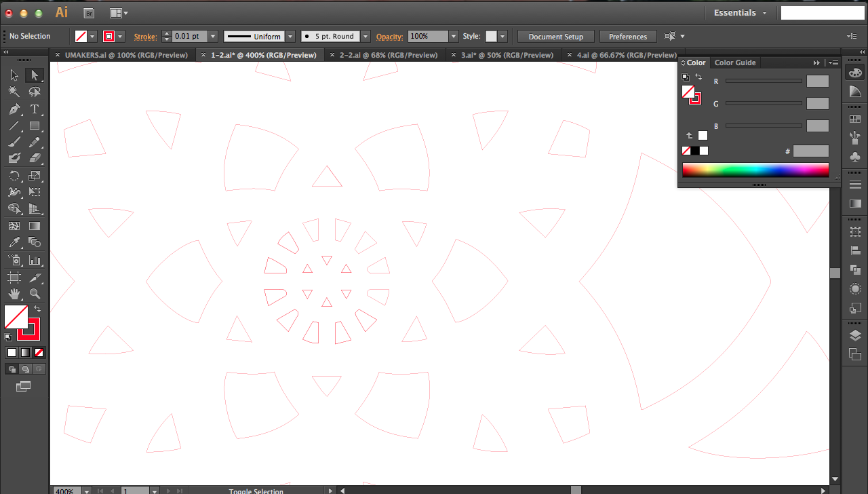Open Transparency via Opacity link
Image resolution: width=868 pixels, height=494 pixels.
tap(389, 37)
